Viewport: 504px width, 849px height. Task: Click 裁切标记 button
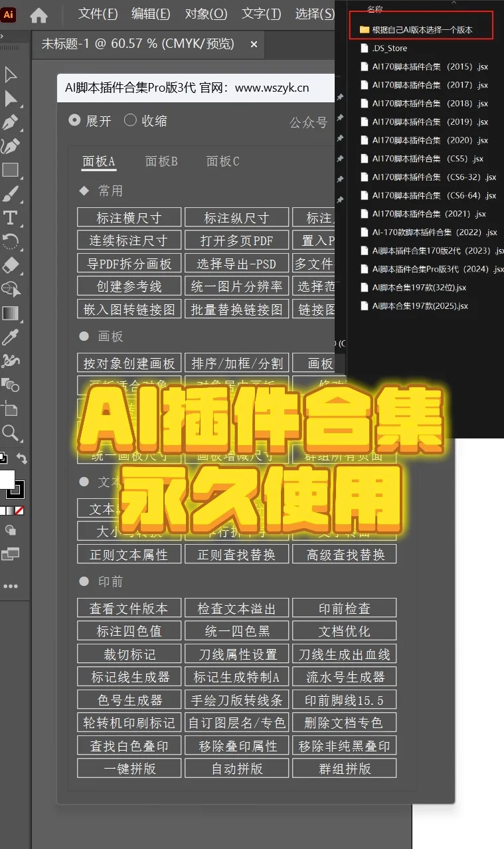[129, 654]
